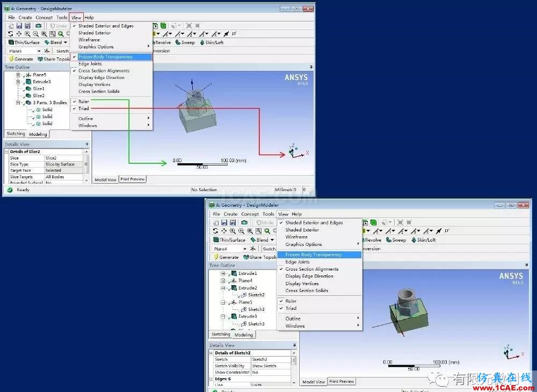Toggle Shaded Exterior and Edges in upper menu
537x392 pixels.
coord(111,26)
